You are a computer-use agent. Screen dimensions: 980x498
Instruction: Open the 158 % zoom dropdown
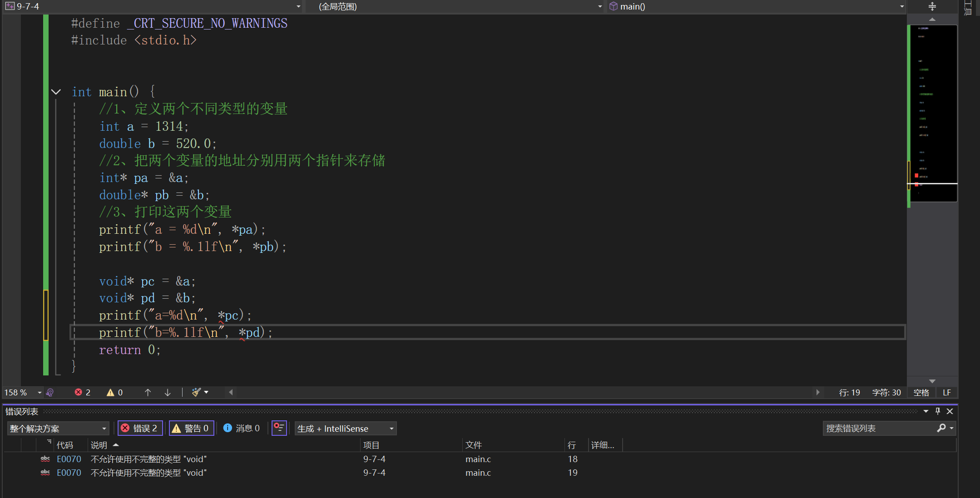coord(40,393)
